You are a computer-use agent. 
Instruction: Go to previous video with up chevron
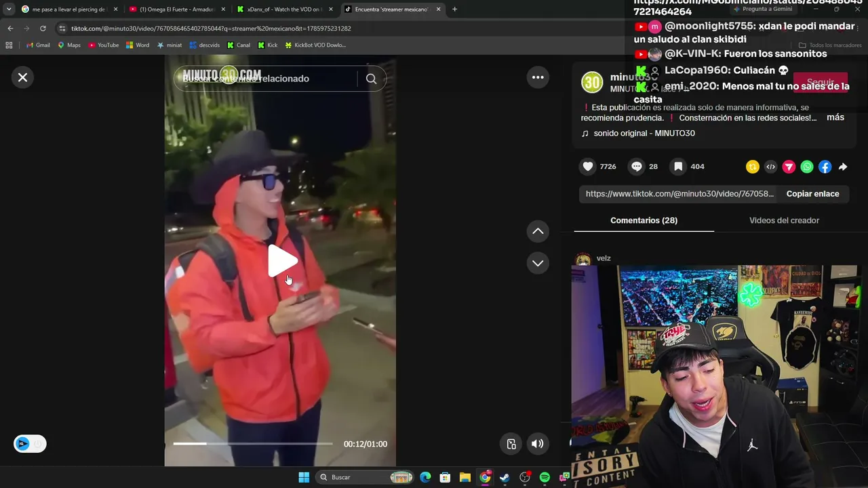pos(538,231)
